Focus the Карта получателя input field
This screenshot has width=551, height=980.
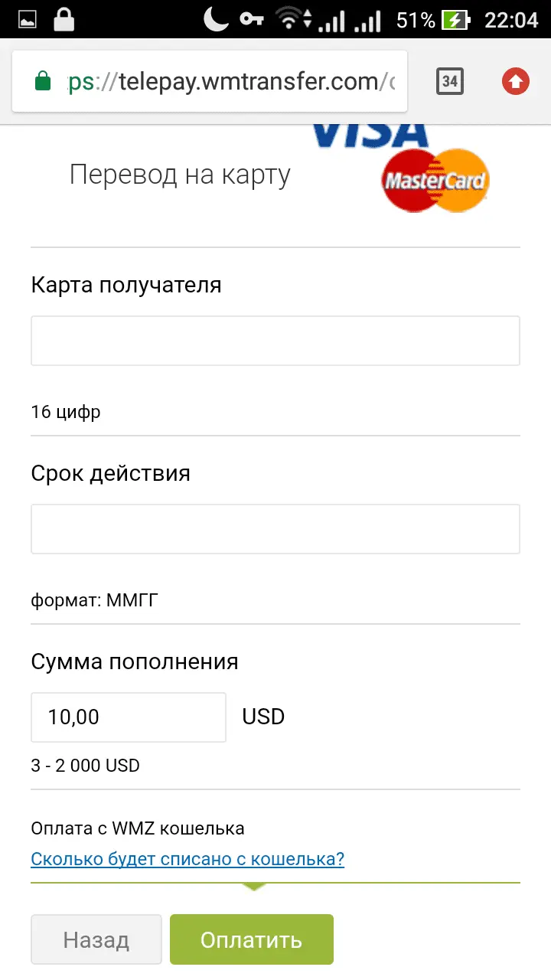coord(275,341)
